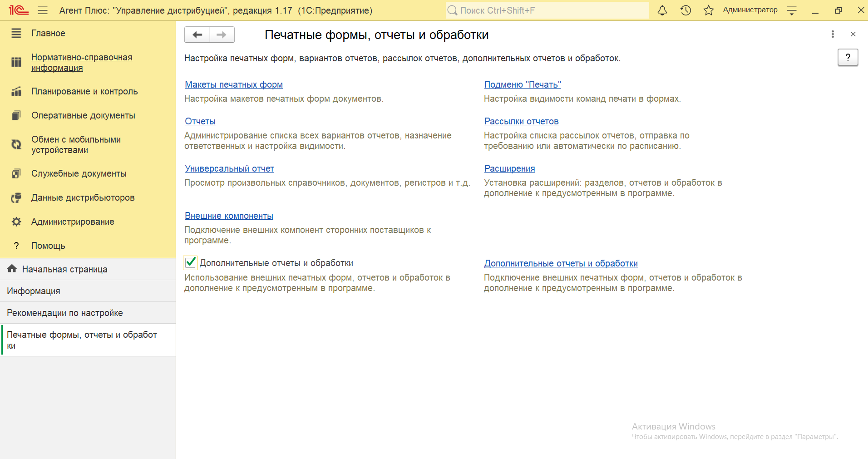Open the three-dot more actions menu
Screen dimensions: 868x459
(833, 34)
